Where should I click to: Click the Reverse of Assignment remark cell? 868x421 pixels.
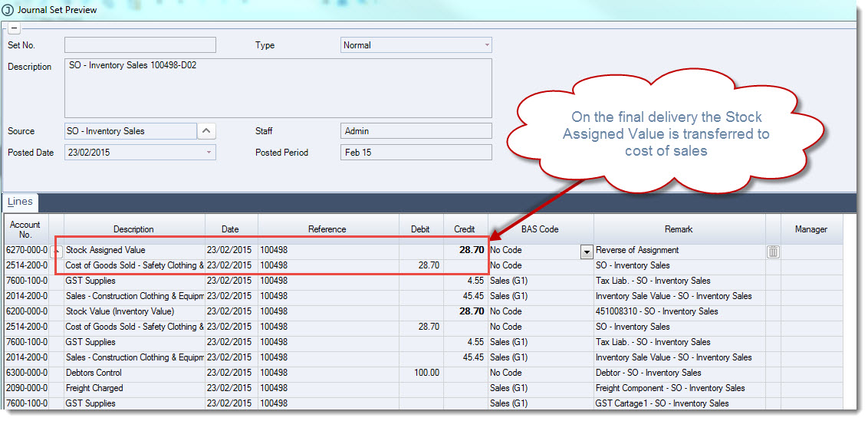click(679, 251)
